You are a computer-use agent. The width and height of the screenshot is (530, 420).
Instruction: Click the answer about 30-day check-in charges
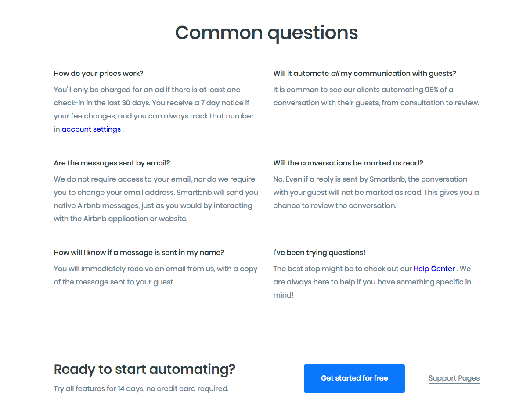click(154, 103)
